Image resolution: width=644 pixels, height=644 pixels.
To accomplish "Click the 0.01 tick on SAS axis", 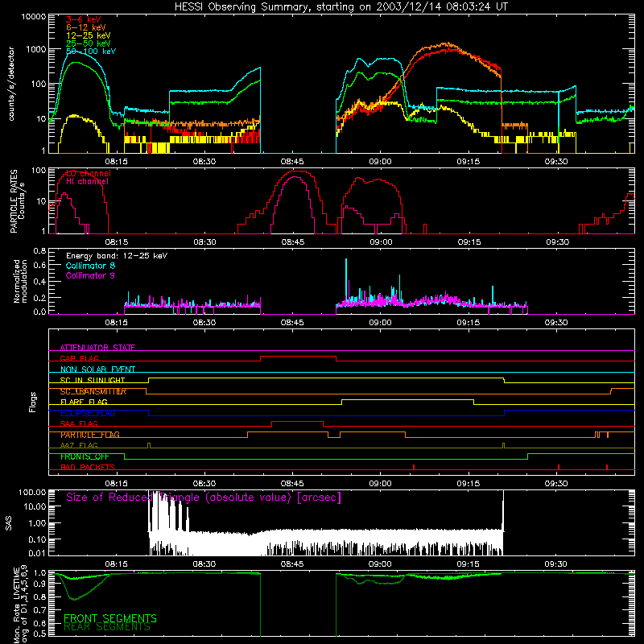I will point(37,553).
